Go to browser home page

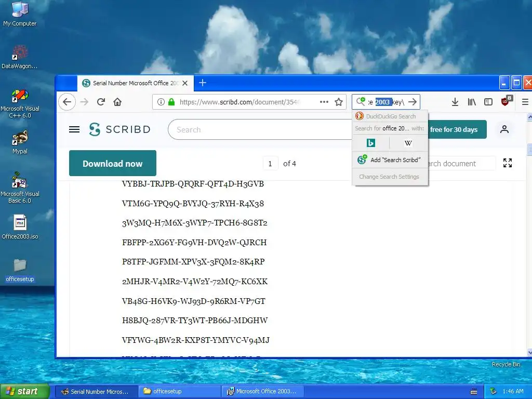click(117, 102)
